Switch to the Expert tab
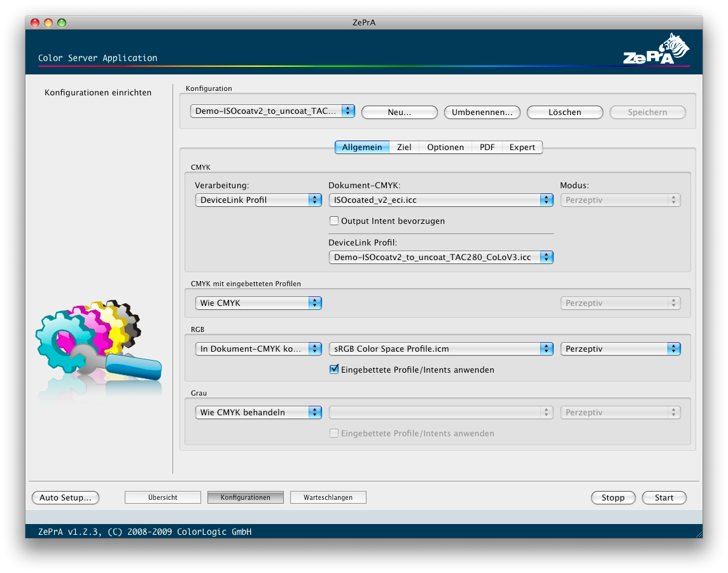Image resolution: width=728 pixels, height=573 pixels. tap(522, 147)
